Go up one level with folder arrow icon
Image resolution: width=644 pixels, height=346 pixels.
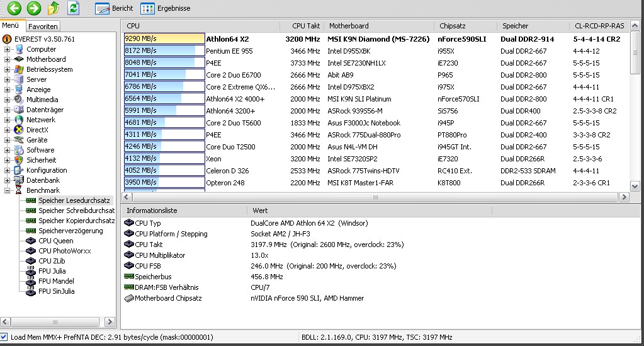tap(54, 8)
